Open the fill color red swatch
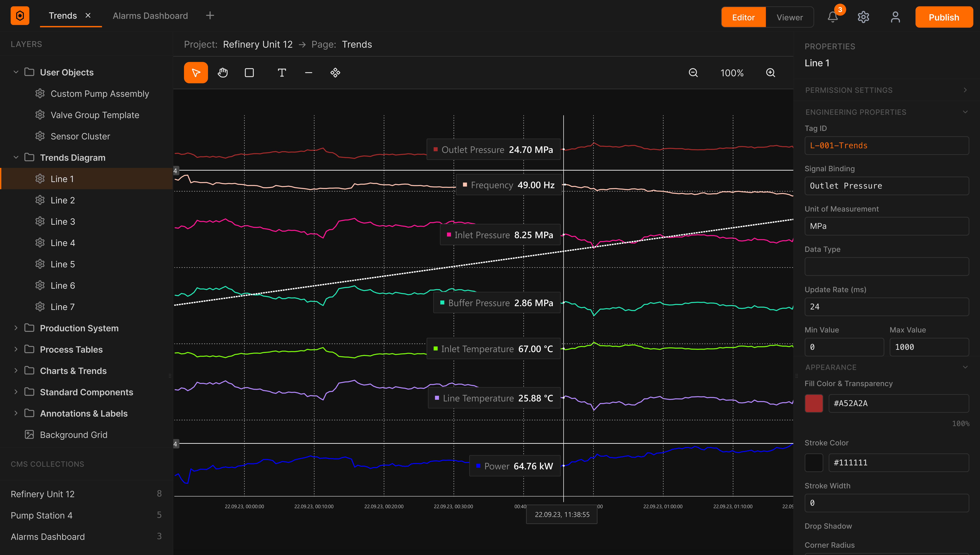980x555 pixels. pyautogui.click(x=814, y=403)
